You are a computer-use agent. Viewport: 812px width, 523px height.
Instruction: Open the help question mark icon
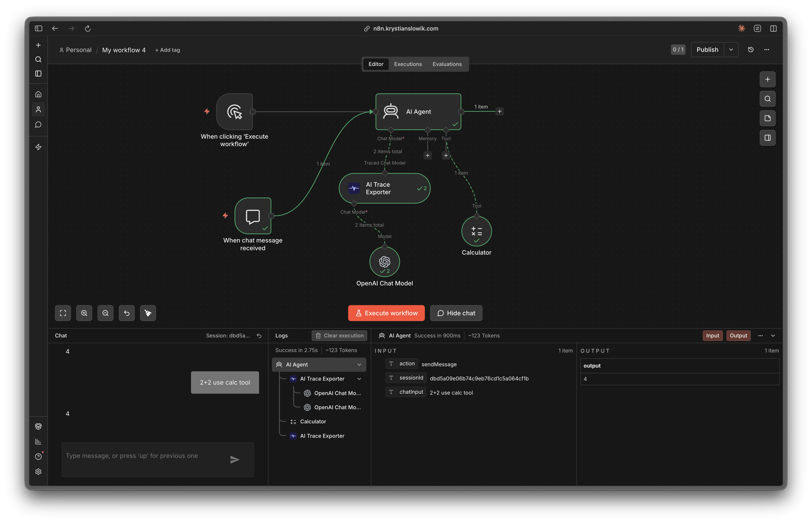(x=38, y=456)
